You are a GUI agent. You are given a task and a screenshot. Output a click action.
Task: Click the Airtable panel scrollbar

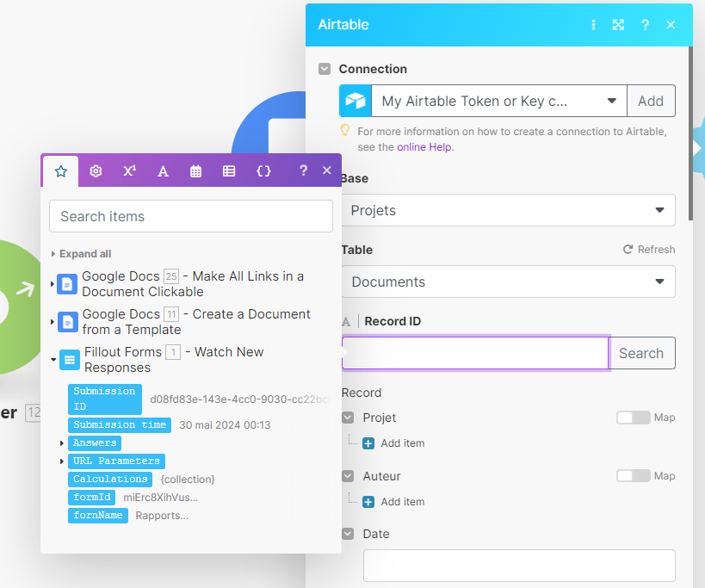[690, 133]
